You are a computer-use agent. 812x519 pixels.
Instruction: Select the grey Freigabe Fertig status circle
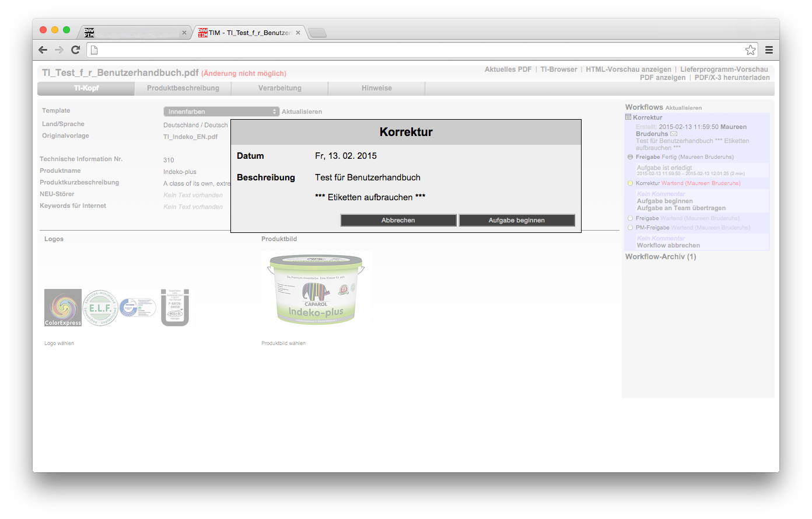tap(630, 157)
